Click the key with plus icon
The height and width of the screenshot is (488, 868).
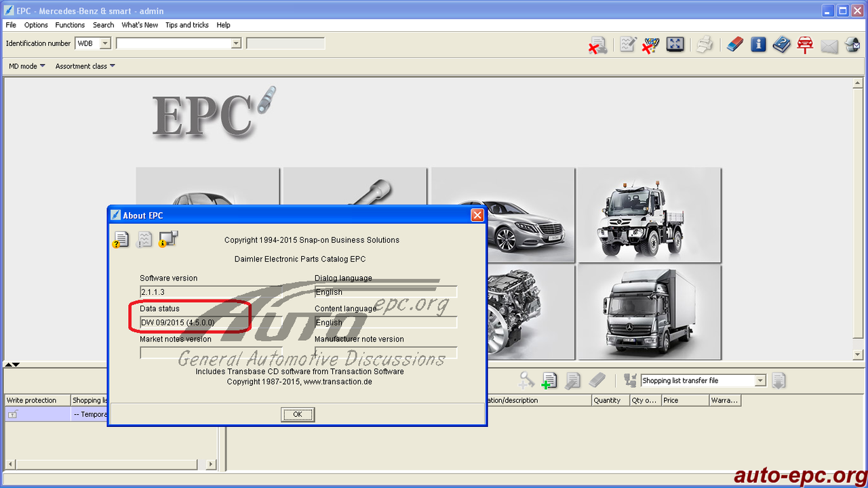point(527,380)
